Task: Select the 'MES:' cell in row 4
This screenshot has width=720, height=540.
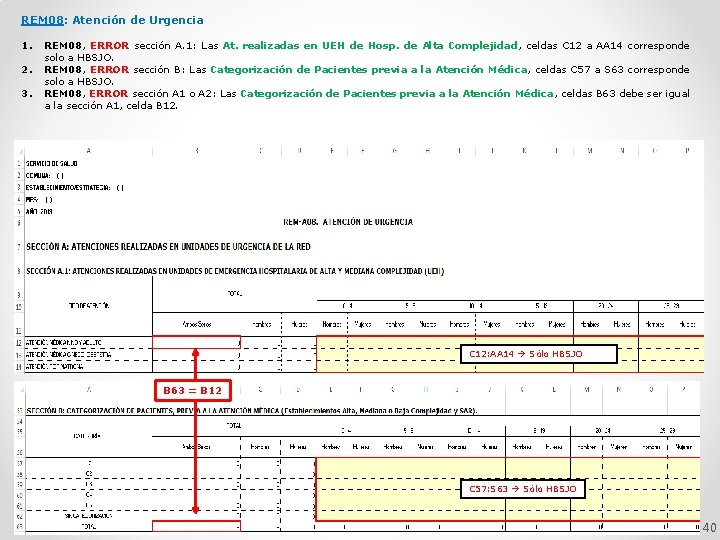Action: point(39,200)
